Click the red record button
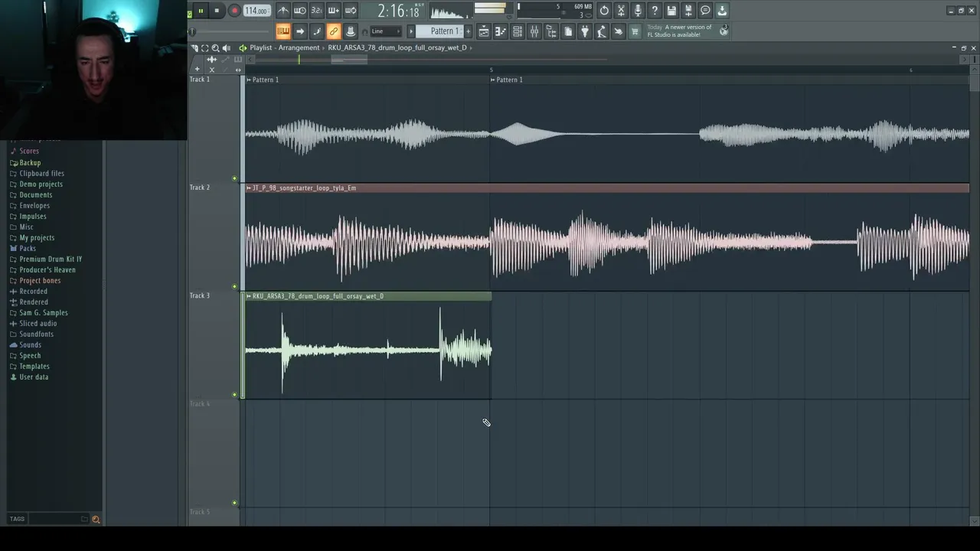The height and width of the screenshot is (551, 980). (234, 11)
